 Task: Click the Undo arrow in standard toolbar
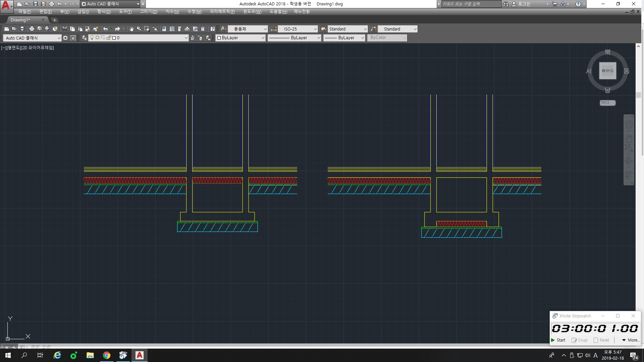pyautogui.click(x=106, y=29)
